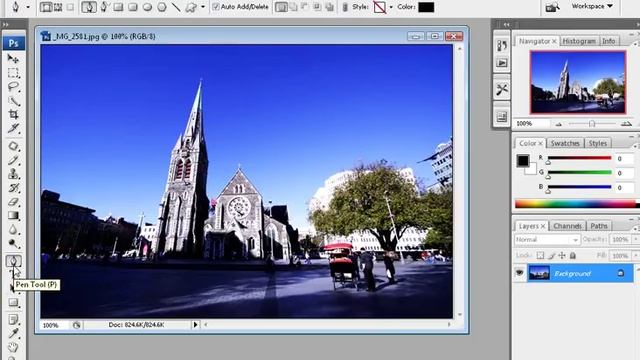The height and width of the screenshot is (360, 640).
Task: Pick Line shape in options bar
Action: 176,7
